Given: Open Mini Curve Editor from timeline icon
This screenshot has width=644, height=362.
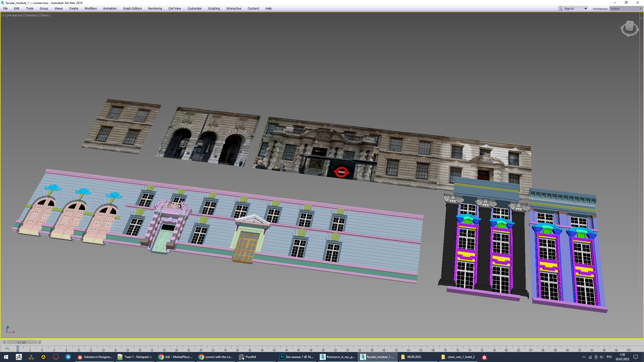Looking at the screenshot, I should click(x=7, y=348).
